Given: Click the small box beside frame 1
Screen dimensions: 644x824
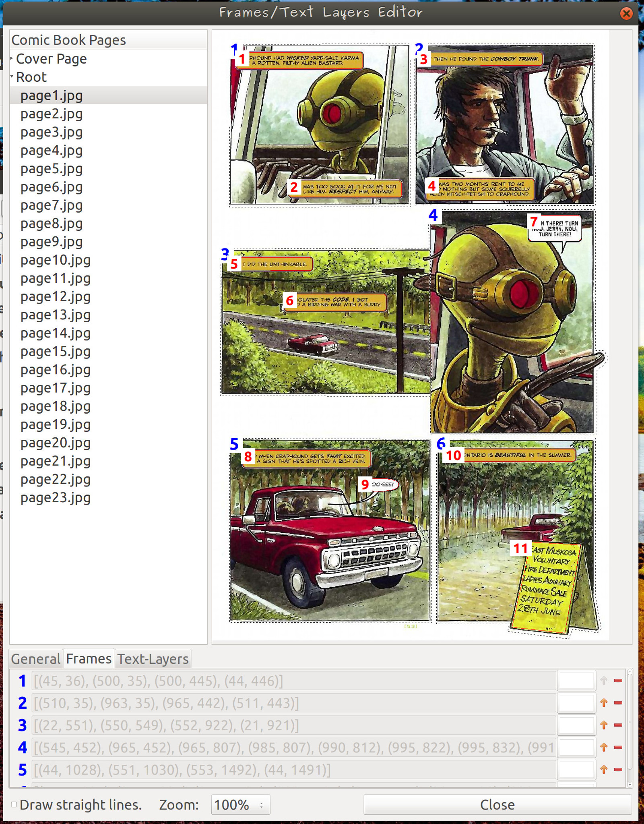Looking at the screenshot, I should pos(576,681).
